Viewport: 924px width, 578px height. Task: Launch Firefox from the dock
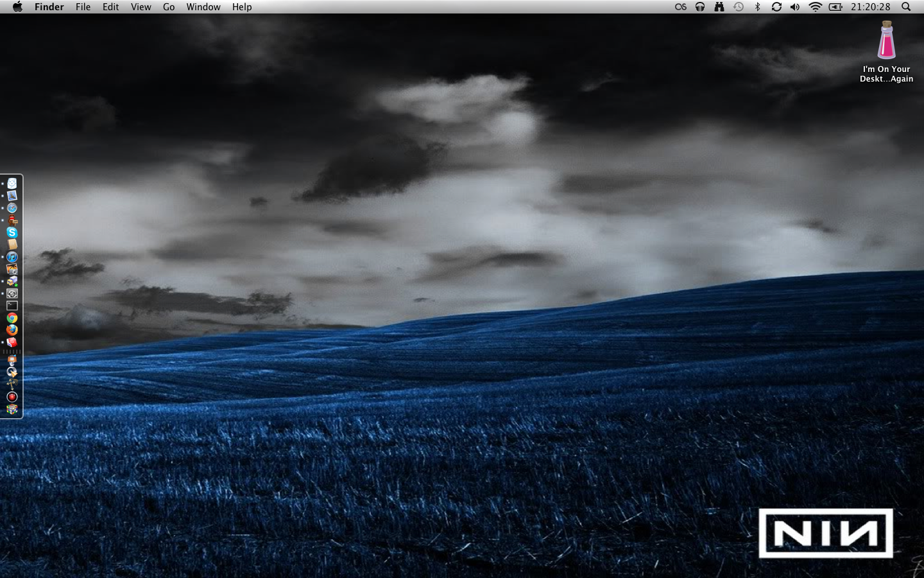[12, 330]
